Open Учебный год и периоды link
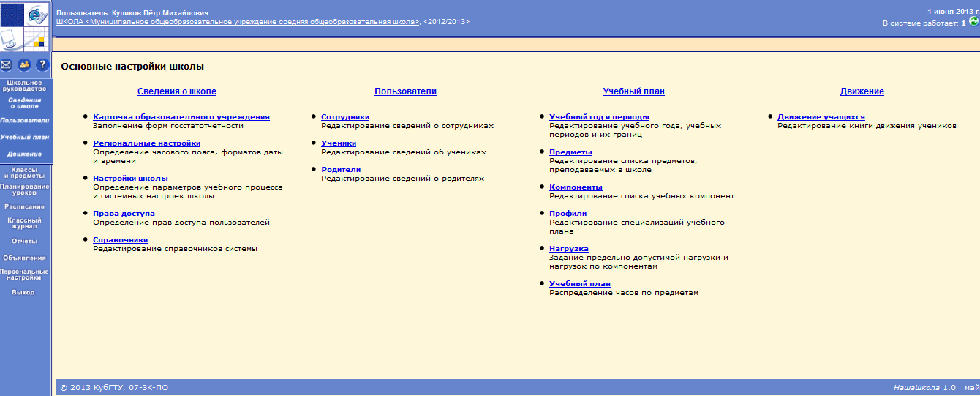Viewport: 980px width, 396px height. (599, 116)
